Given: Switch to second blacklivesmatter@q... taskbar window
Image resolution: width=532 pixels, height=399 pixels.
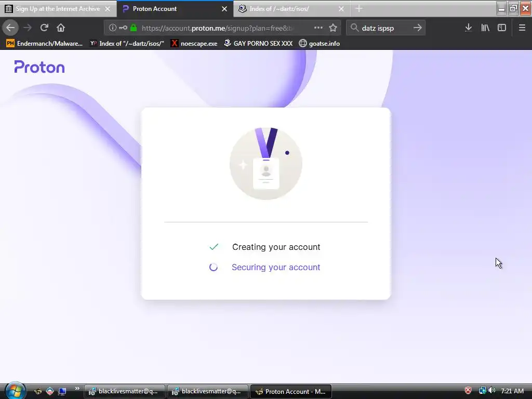Looking at the screenshot, I should (208, 391).
